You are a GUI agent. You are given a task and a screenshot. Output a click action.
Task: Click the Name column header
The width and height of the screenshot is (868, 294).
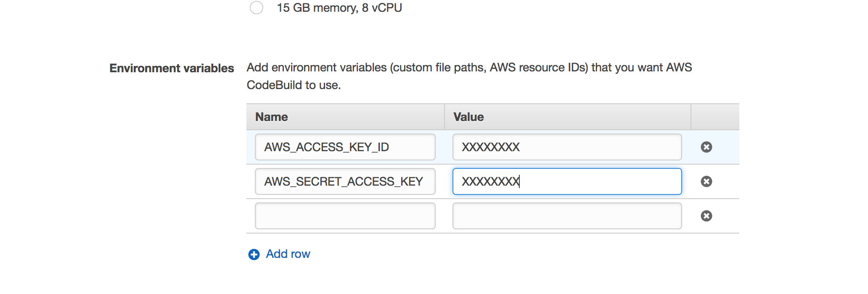[x=272, y=117]
